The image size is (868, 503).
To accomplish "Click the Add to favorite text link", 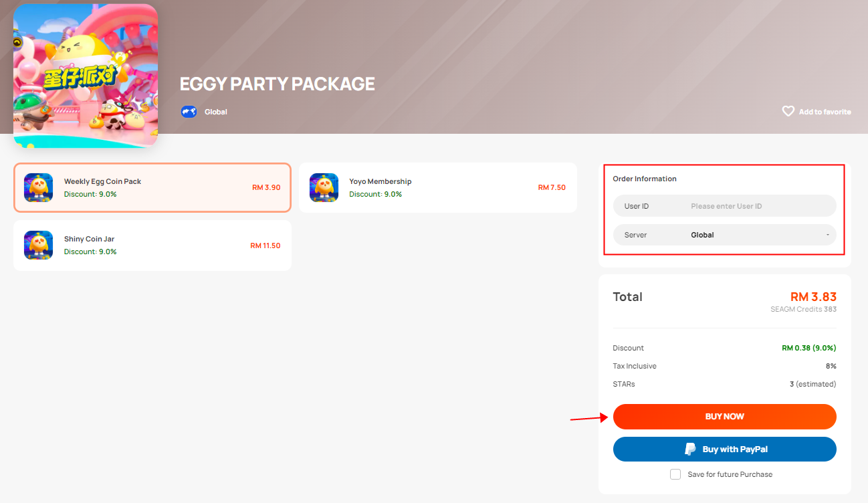I will 825,112.
